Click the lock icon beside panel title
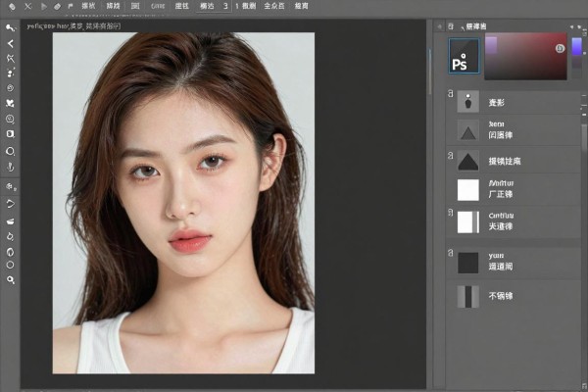Image resolution: width=588 pixels, height=392 pixels. coord(451,26)
